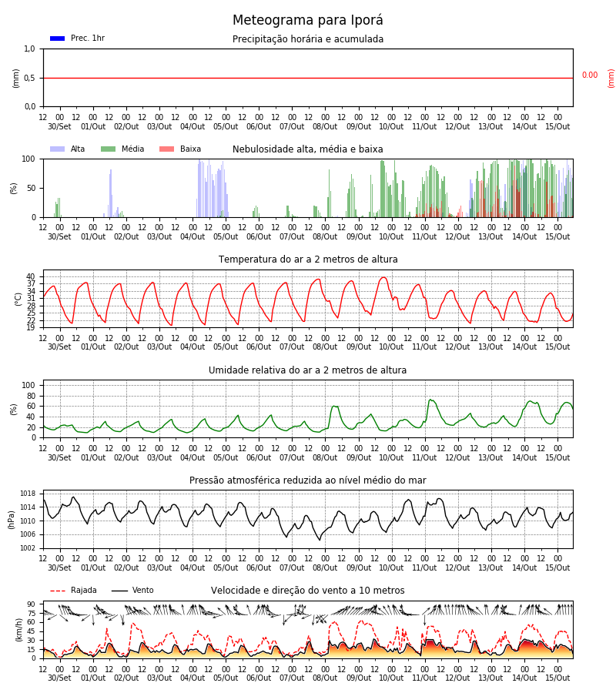Click the Pressão atmosférica chart title
Image resolution: width=616 pixels, height=693 pixels.
click(x=308, y=480)
